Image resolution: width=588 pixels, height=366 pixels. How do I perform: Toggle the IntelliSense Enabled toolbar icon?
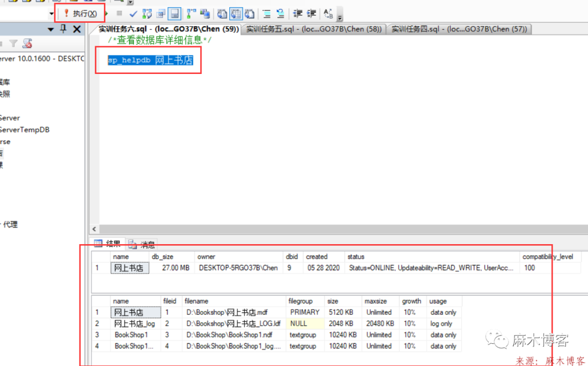pyautogui.click(x=174, y=14)
